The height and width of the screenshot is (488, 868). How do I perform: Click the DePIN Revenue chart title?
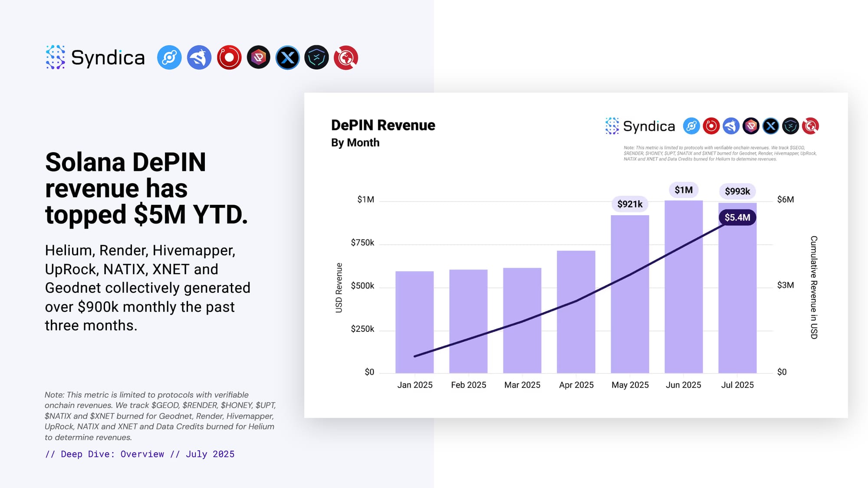point(383,125)
